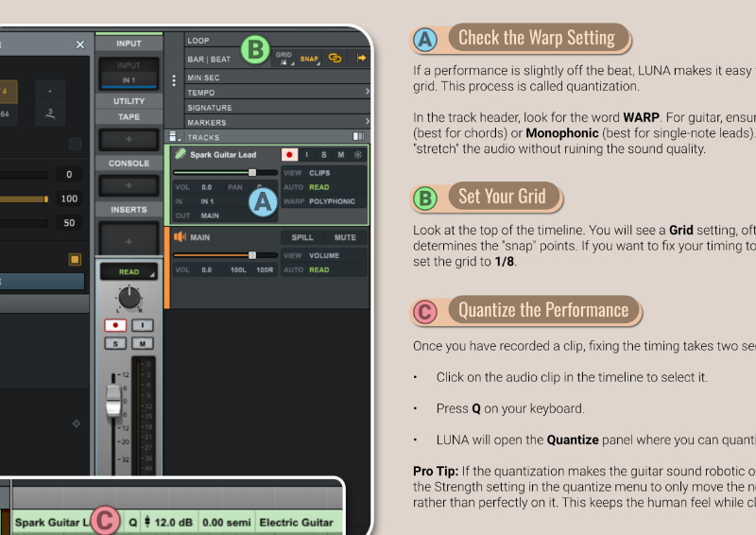
Task: Open the VIEW VOLUME dropdown on MAIN track
Action: coord(323,255)
